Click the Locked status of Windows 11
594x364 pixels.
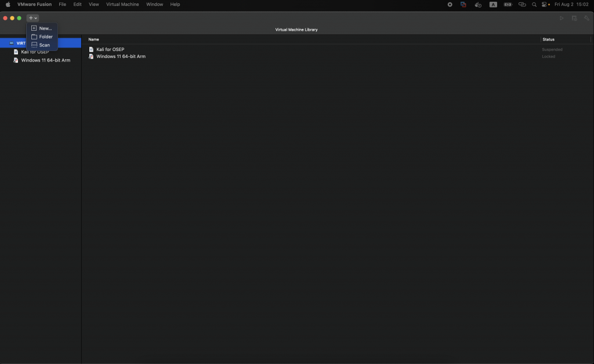(x=548, y=56)
